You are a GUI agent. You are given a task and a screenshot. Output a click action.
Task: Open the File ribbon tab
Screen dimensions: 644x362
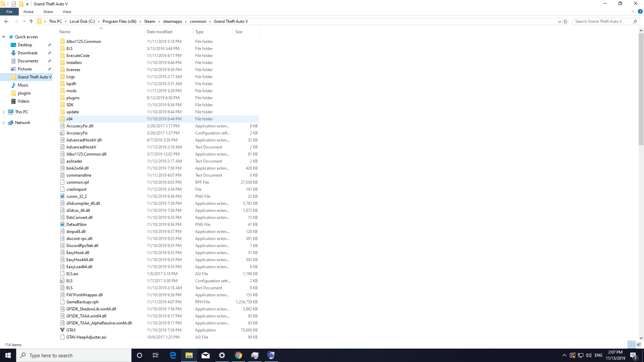pos(9,12)
